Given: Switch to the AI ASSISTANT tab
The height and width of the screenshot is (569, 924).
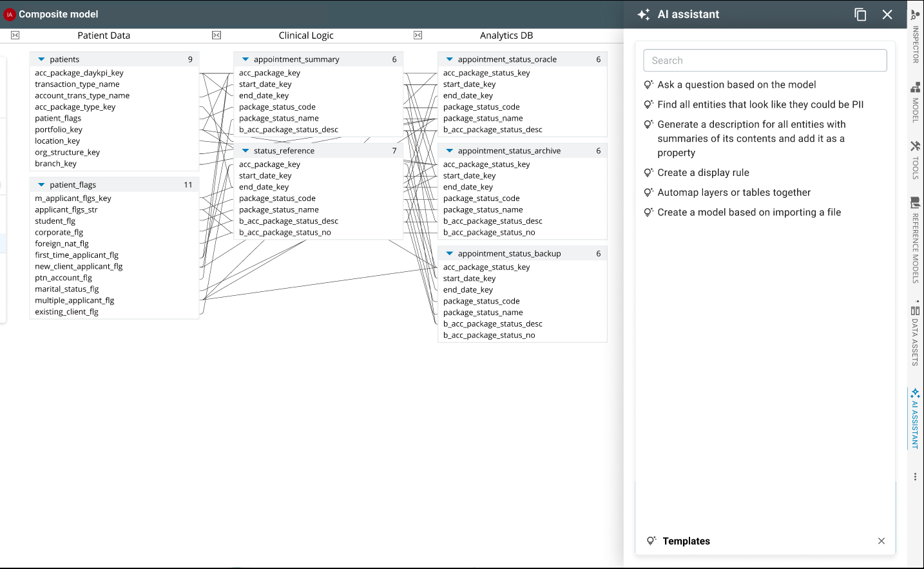Looking at the screenshot, I should coord(916,419).
